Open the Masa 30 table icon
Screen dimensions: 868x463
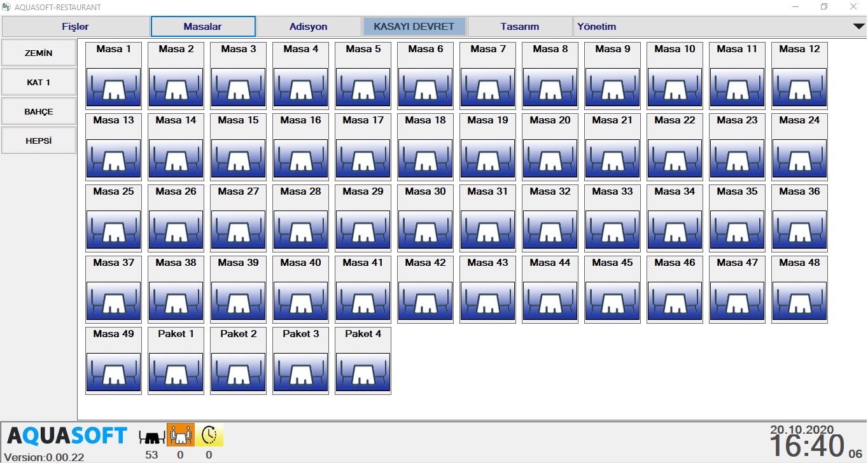425,230
